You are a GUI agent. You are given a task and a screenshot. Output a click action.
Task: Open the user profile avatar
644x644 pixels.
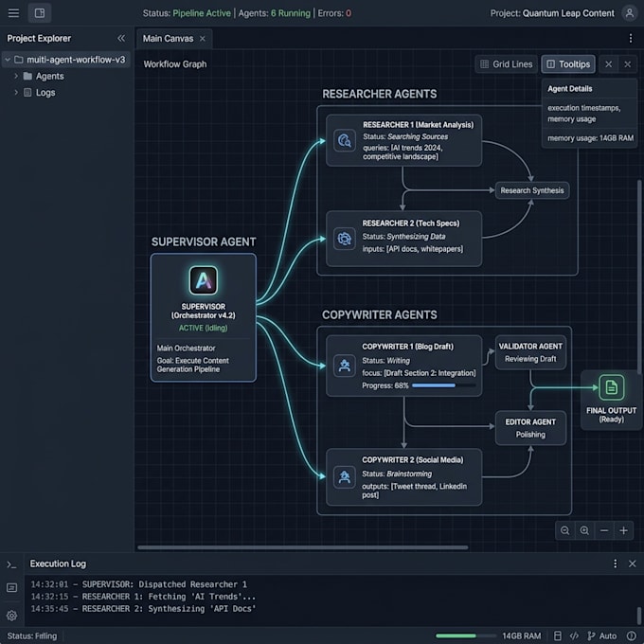[629, 13]
